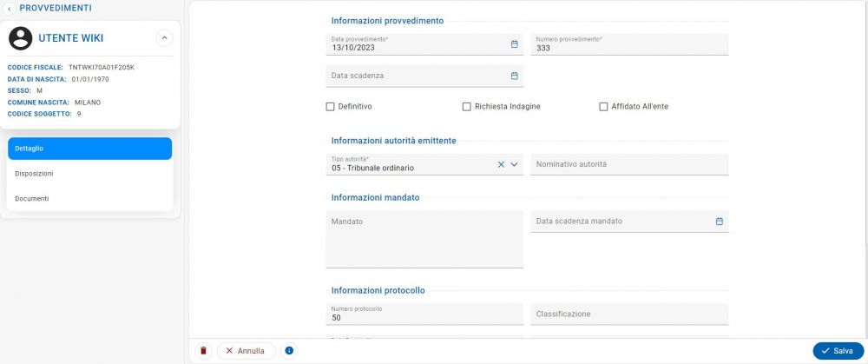Image resolution: width=868 pixels, height=364 pixels.
Task: Toggle the Affidato All'ente checkbox
Action: (603, 107)
